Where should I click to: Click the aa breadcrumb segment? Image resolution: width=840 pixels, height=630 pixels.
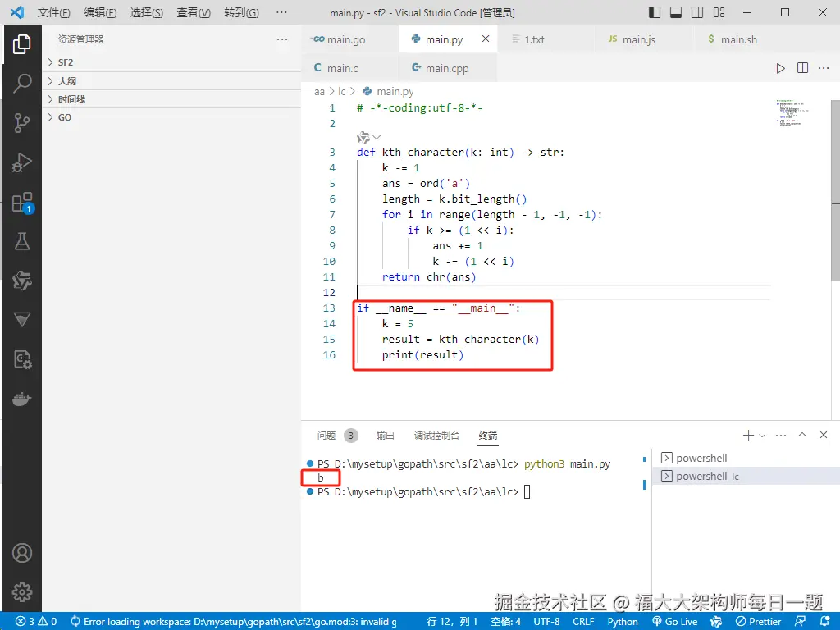319,92
